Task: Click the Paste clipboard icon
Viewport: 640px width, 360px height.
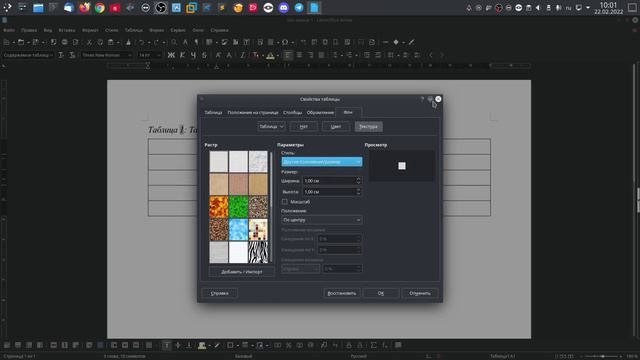Action: [111, 42]
